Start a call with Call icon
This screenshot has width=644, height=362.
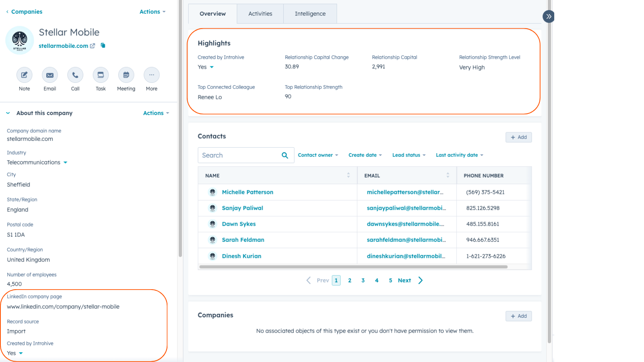coord(75,75)
